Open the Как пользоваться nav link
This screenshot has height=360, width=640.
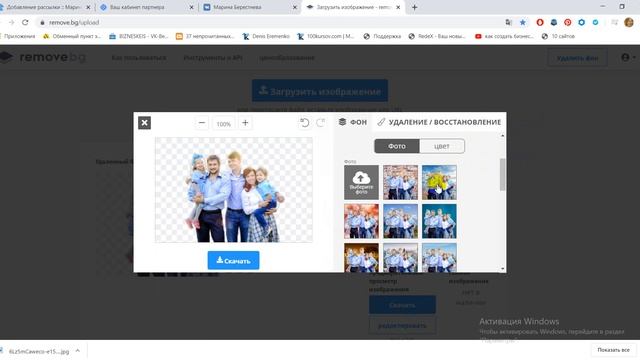pyautogui.click(x=139, y=58)
